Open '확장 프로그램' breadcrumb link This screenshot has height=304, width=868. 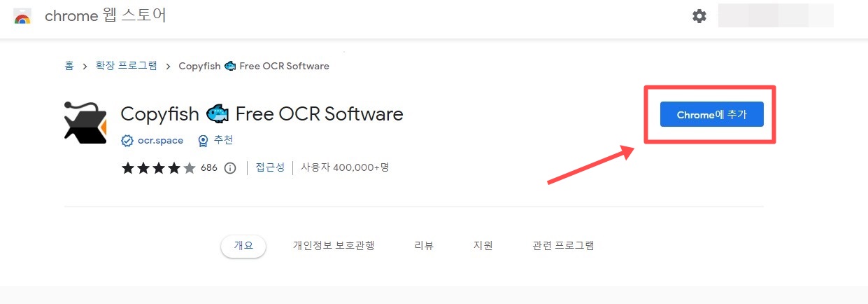pyautogui.click(x=126, y=66)
